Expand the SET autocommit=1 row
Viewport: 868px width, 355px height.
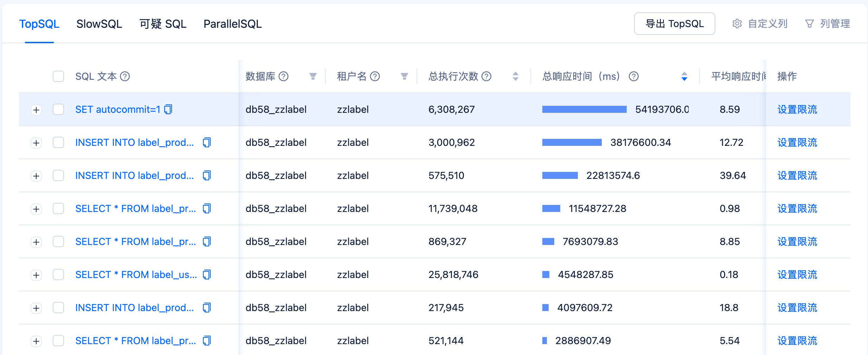coord(36,110)
